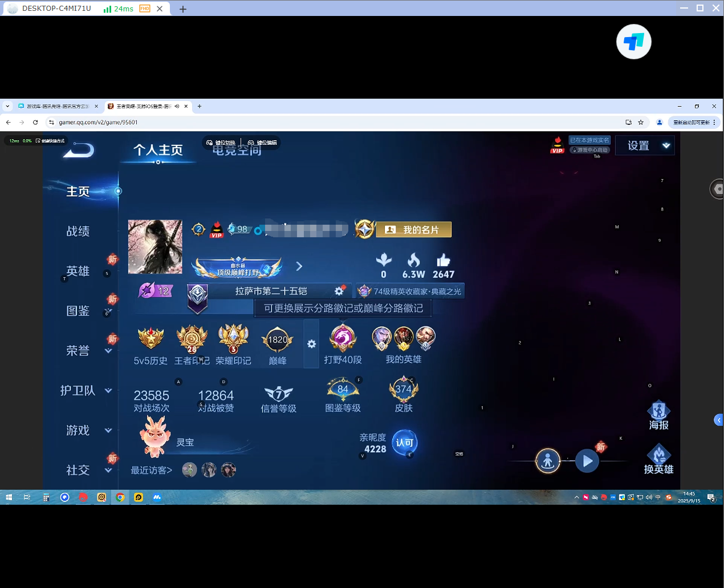Click the 键位切换 control
Image resolution: width=724 pixels, height=588 pixels.
221,143
